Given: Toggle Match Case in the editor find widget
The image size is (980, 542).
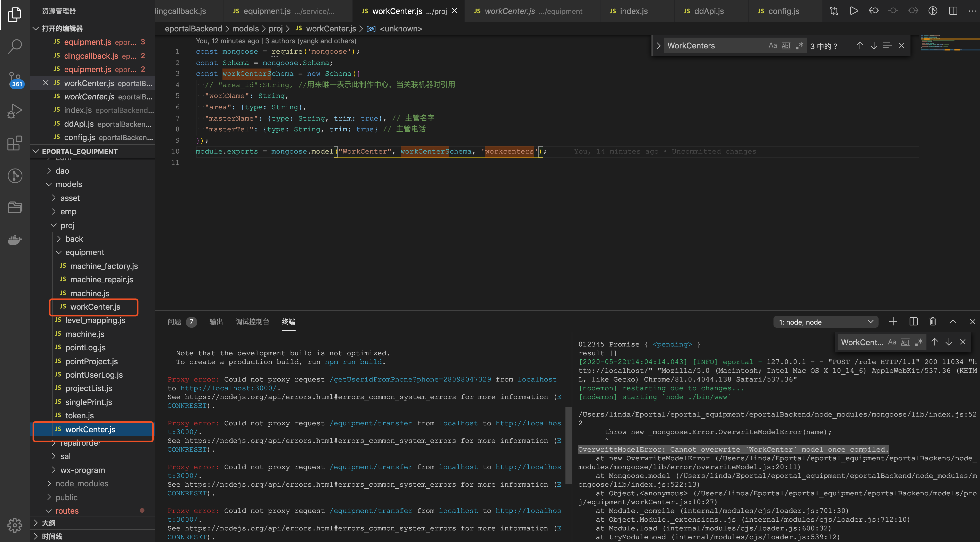Looking at the screenshot, I should coord(772,46).
